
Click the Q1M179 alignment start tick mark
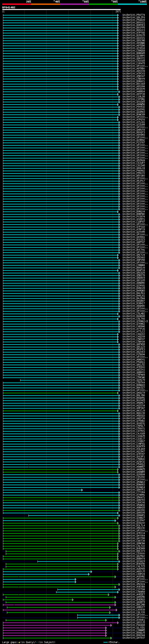(x=20, y=380)
